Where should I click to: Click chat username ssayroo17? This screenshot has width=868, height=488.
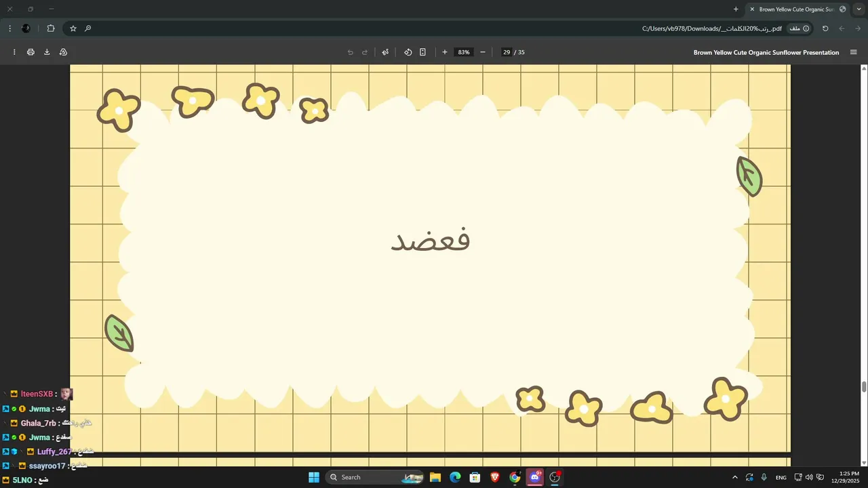pyautogui.click(x=47, y=466)
